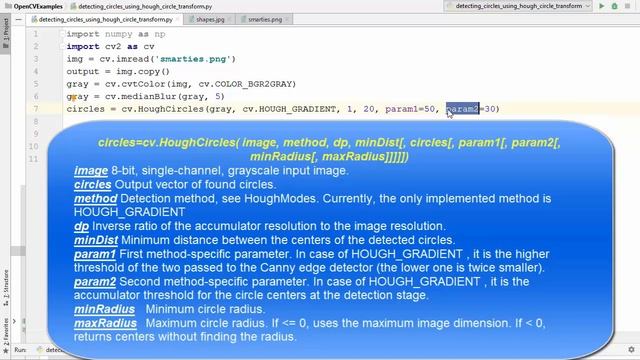The height and width of the screenshot is (360, 640).
Task: Close the smarties.png tab
Action: 287,19
